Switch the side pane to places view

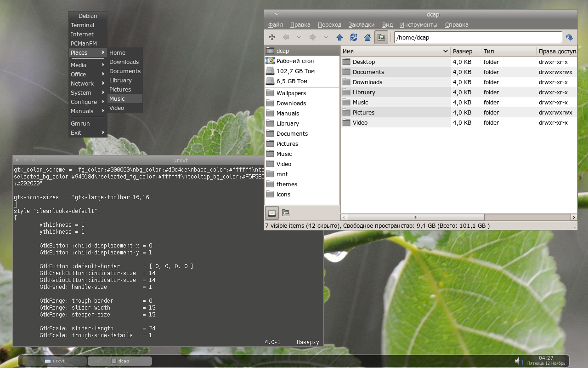click(272, 213)
